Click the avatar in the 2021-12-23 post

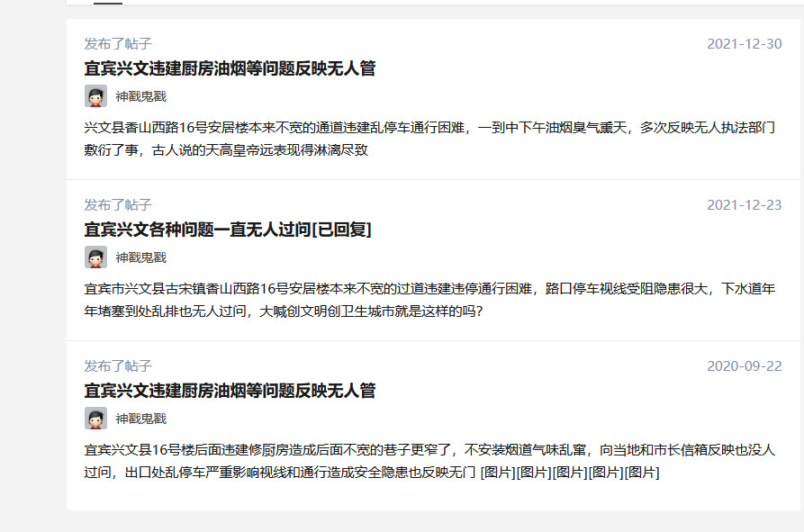[x=95, y=257]
